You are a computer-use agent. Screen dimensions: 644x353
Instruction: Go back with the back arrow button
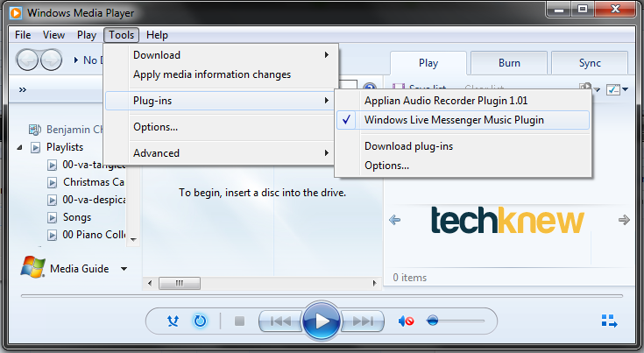pos(27,60)
